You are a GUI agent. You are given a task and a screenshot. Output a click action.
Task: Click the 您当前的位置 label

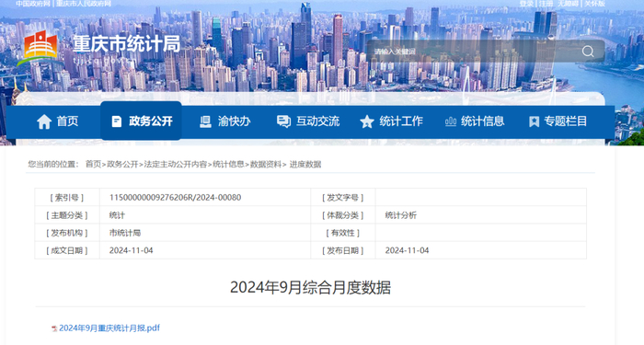pos(52,165)
